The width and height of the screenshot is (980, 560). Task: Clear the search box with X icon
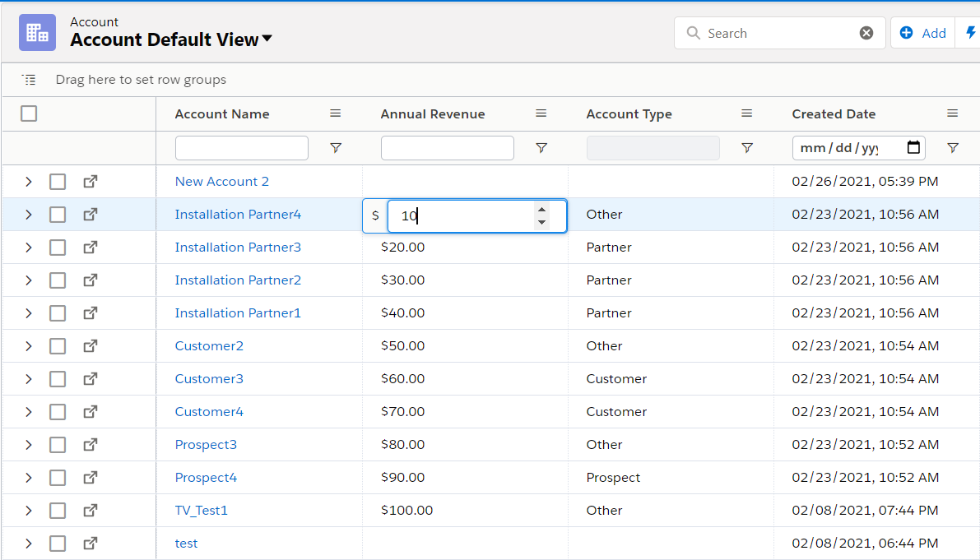click(866, 33)
